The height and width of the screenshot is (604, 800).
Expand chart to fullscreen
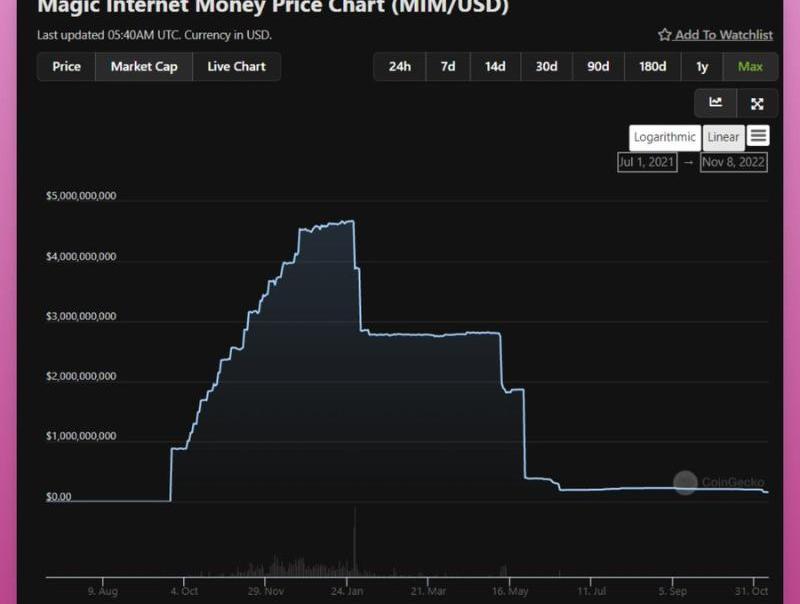coord(757,104)
